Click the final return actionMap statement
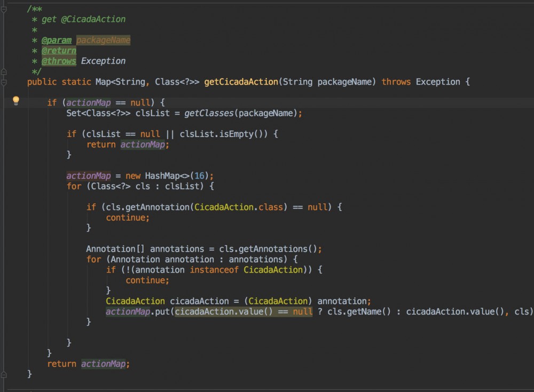This screenshot has height=392, width=534. click(89, 364)
